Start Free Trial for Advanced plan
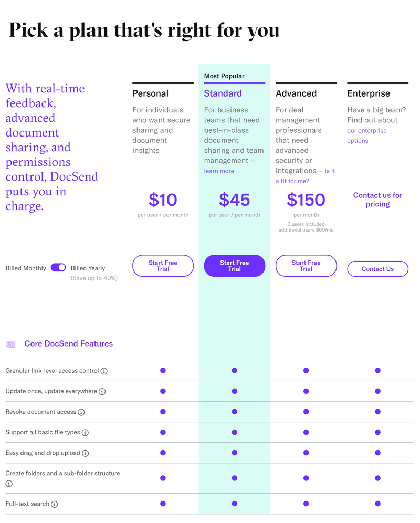The image size is (420, 523). click(306, 266)
